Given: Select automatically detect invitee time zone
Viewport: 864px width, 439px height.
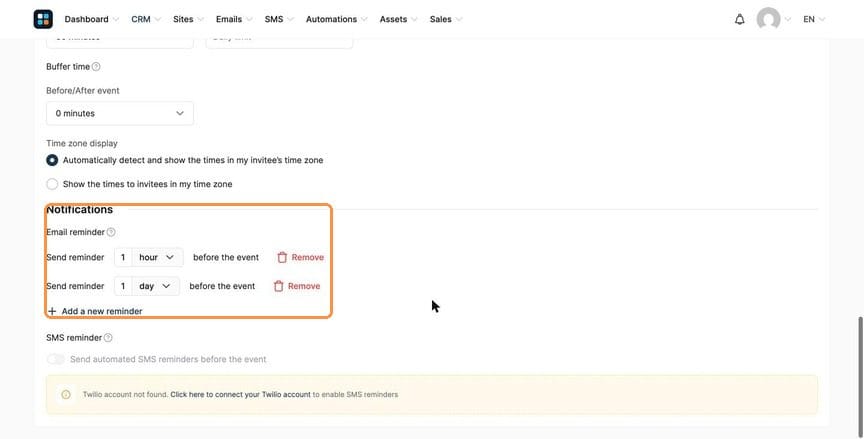Looking at the screenshot, I should coord(52,160).
